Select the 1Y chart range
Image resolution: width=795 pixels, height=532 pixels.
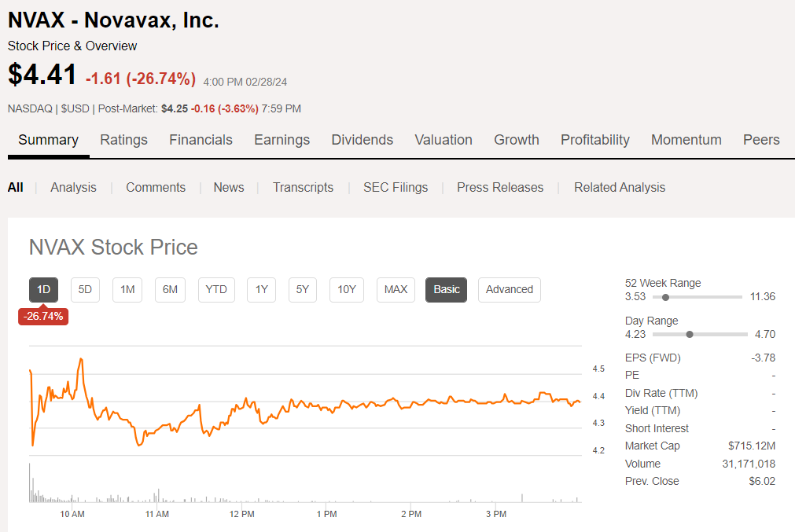[262, 289]
